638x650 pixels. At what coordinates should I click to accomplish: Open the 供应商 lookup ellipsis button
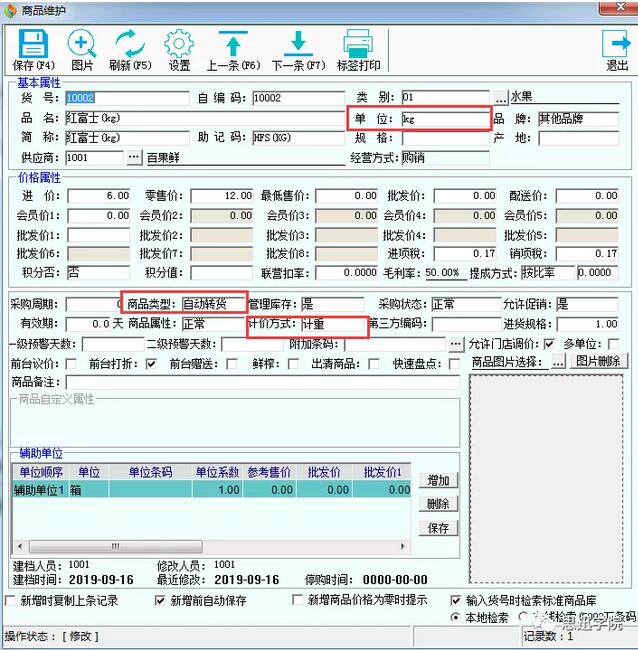(x=134, y=157)
